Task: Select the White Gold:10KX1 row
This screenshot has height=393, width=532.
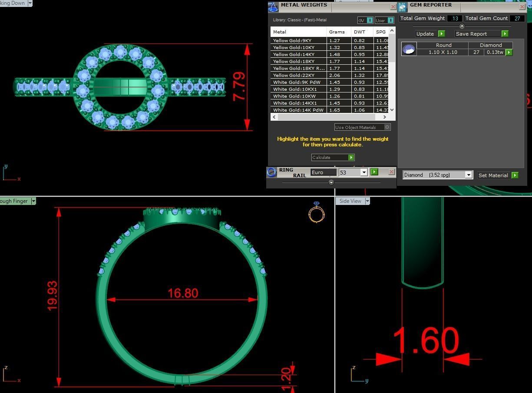Action: (330, 89)
